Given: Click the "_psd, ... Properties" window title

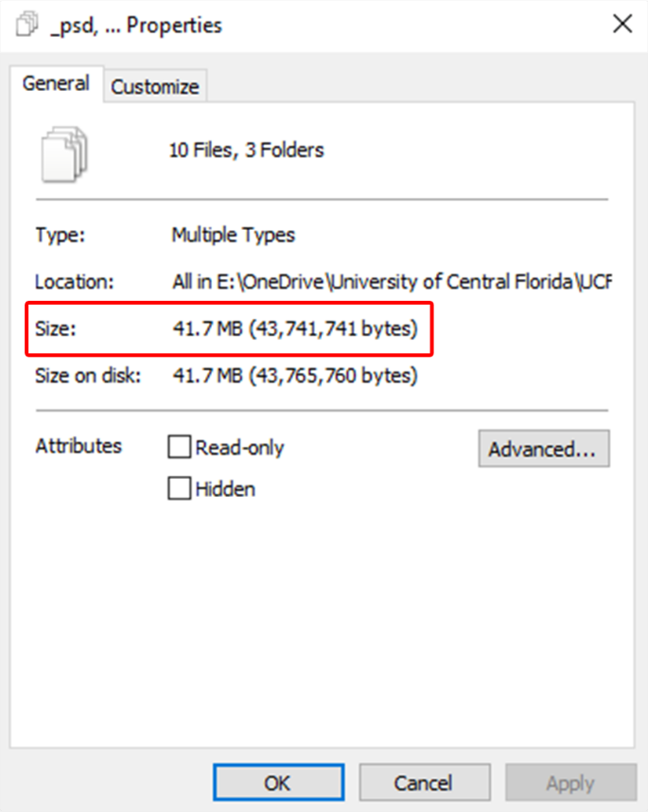Looking at the screenshot, I should point(136,26).
